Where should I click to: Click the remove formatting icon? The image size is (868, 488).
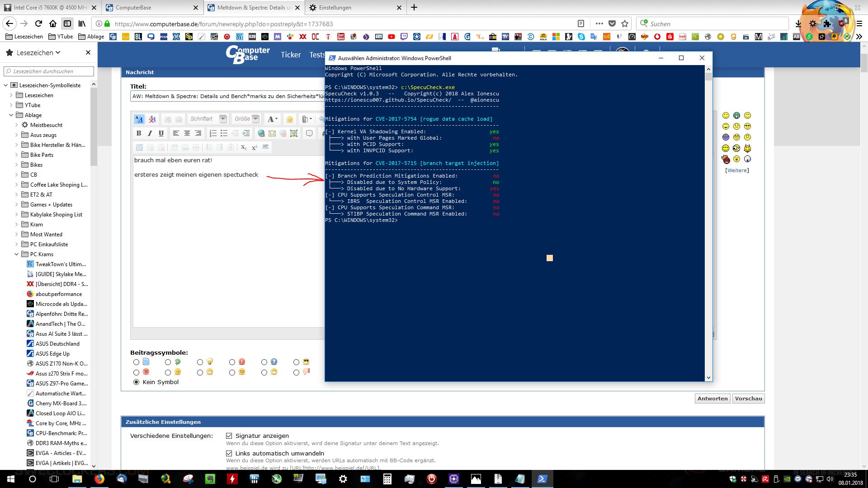tap(152, 119)
